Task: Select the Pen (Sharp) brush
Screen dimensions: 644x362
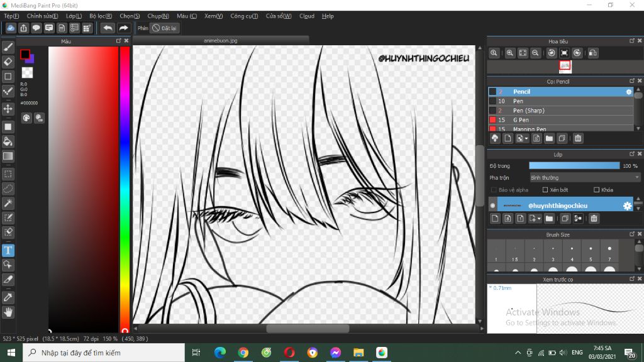Action: (561, 111)
